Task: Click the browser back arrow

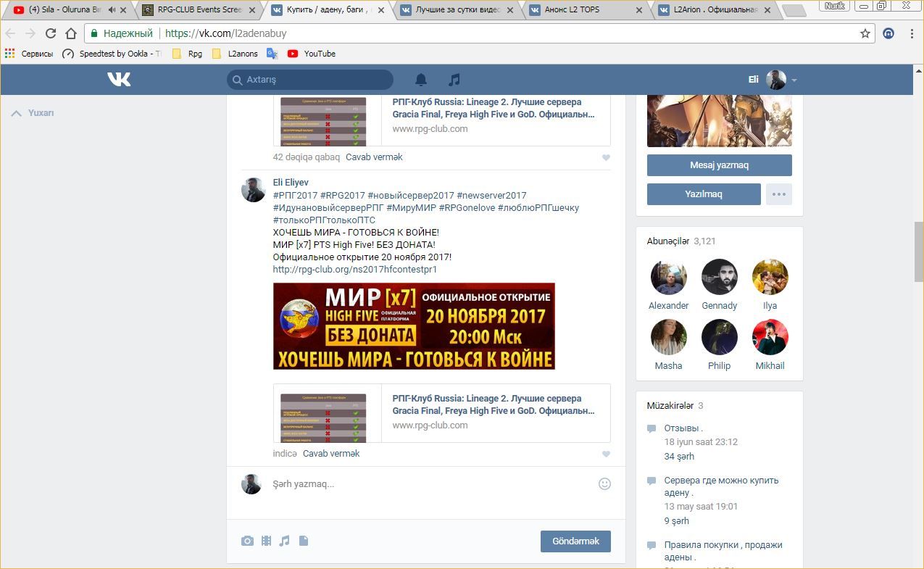Action: (x=11, y=33)
